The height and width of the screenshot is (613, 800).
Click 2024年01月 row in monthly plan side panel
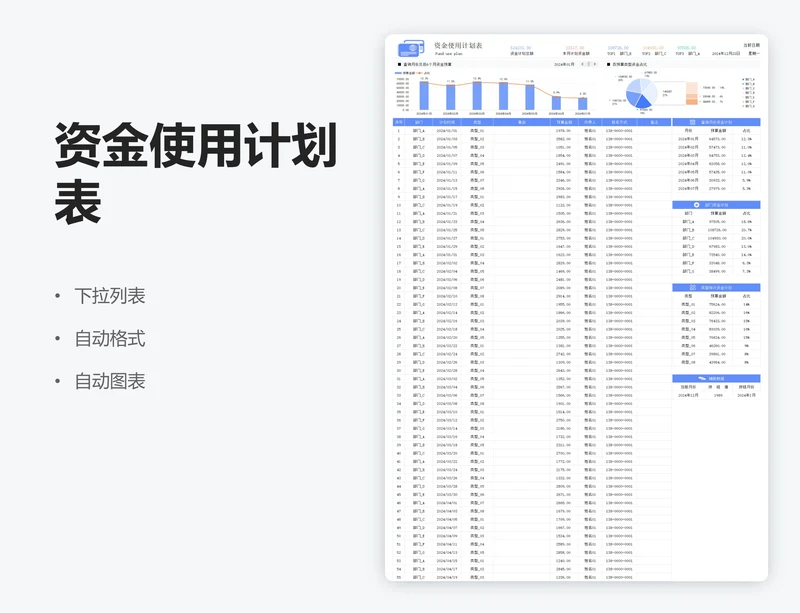pos(716,139)
